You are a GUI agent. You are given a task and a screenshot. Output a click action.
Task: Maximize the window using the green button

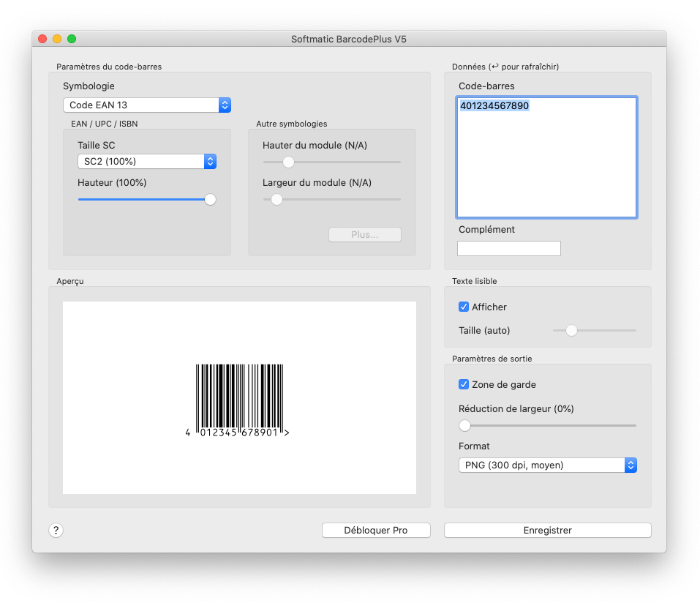(x=72, y=39)
